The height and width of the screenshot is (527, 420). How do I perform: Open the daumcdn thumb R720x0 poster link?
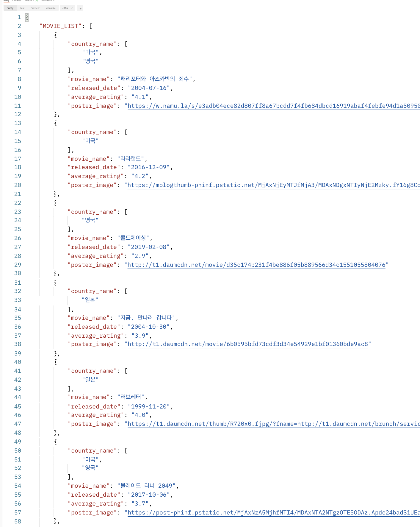point(274,424)
